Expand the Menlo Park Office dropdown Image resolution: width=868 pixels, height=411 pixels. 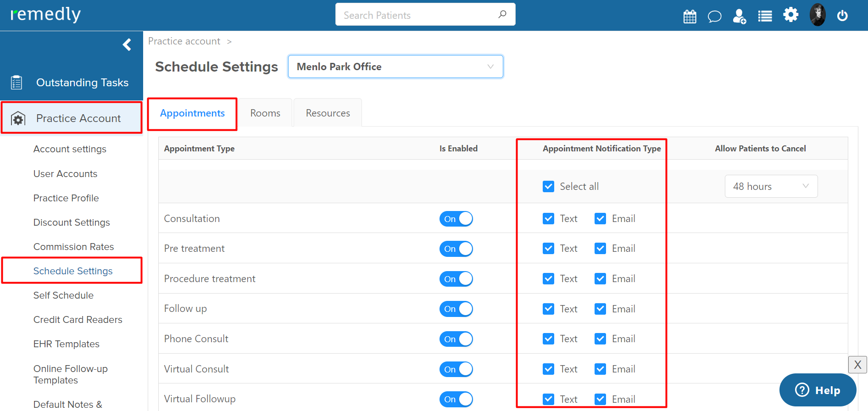[x=395, y=67]
